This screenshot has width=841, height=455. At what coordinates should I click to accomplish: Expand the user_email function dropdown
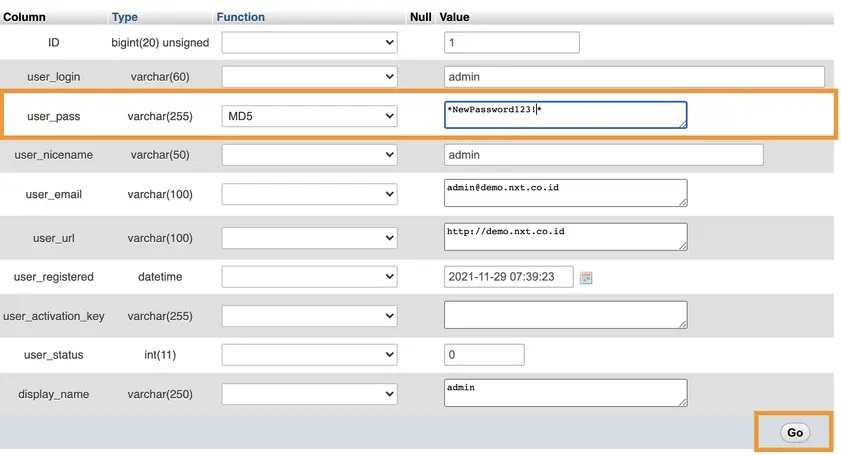(309, 194)
